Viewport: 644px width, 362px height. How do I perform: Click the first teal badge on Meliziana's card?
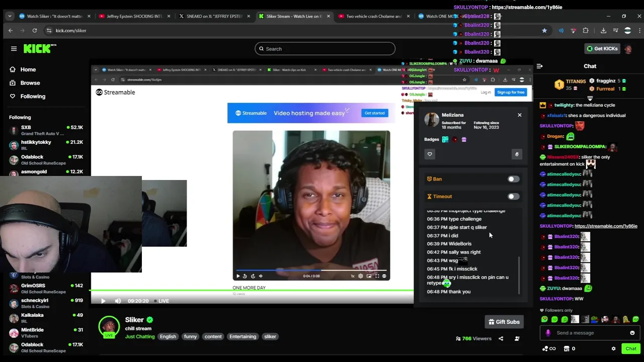(445, 139)
